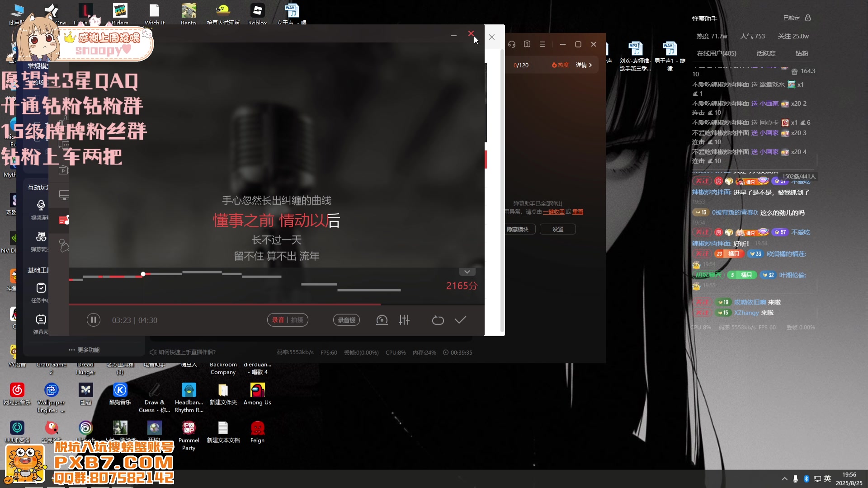Switch to 拍摄 mode in the 录音|拍摄 toggle
Image resolution: width=868 pixels, height=488 pixels.
tap(297, 320)
